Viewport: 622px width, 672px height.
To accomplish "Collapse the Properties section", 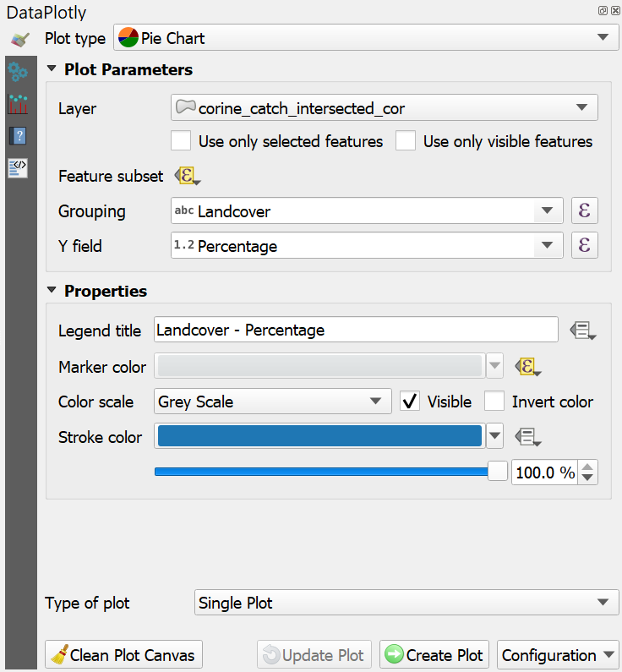I will click(x=52, y=290).
